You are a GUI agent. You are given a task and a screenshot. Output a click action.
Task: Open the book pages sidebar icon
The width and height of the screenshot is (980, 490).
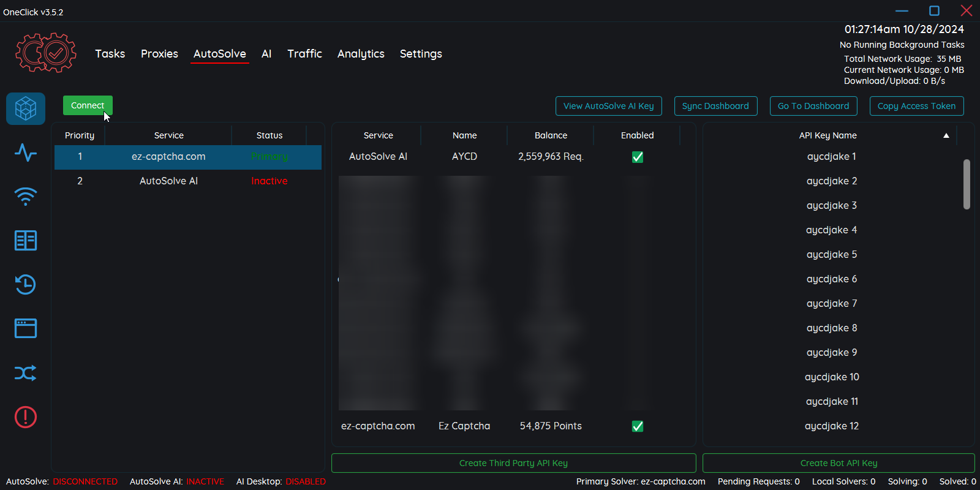tap(26, 241)
